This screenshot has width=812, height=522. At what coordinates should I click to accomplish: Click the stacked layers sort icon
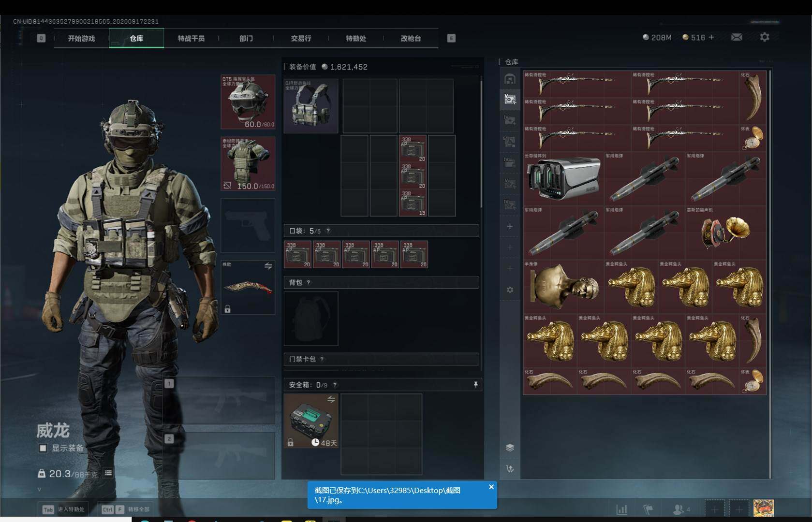[510, 448]
